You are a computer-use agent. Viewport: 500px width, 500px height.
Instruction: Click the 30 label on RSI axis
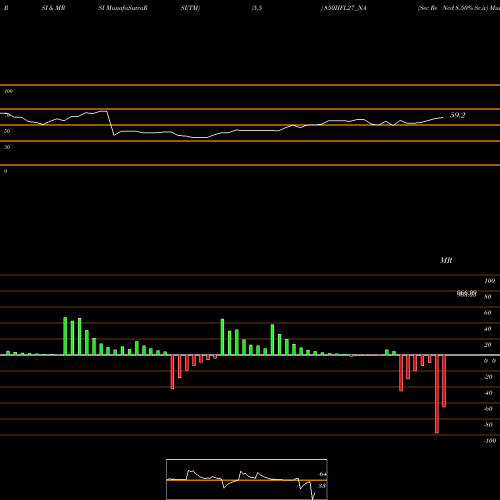(x=7, y=147)
